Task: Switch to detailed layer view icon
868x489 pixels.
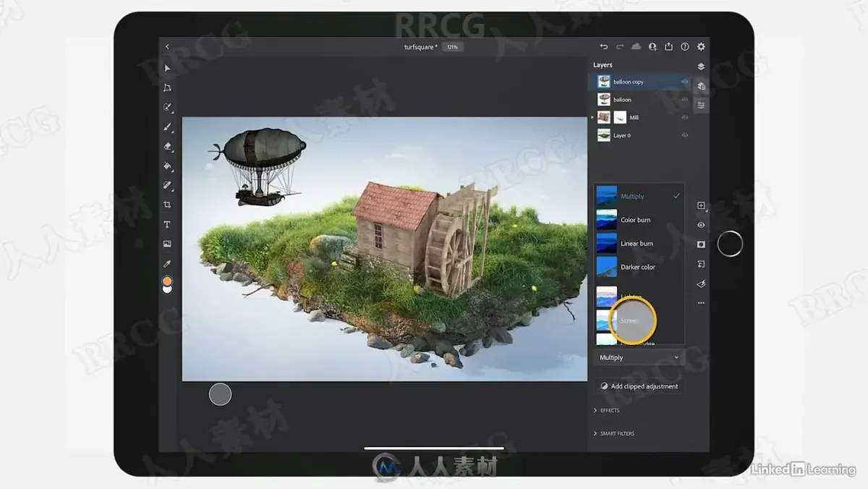Action: click(x=701, y=86)
